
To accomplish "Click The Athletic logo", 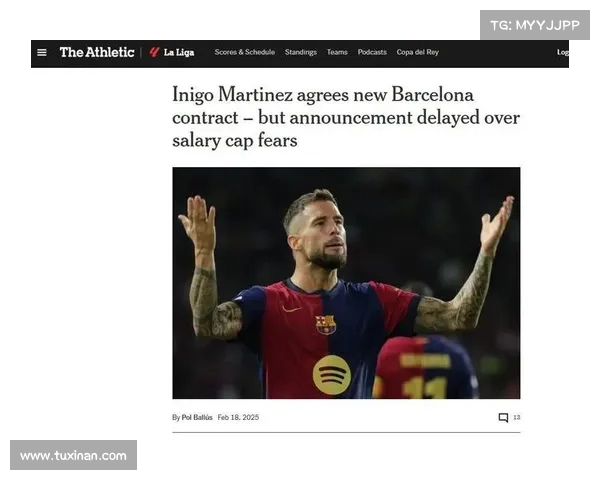I will (97, 52).
